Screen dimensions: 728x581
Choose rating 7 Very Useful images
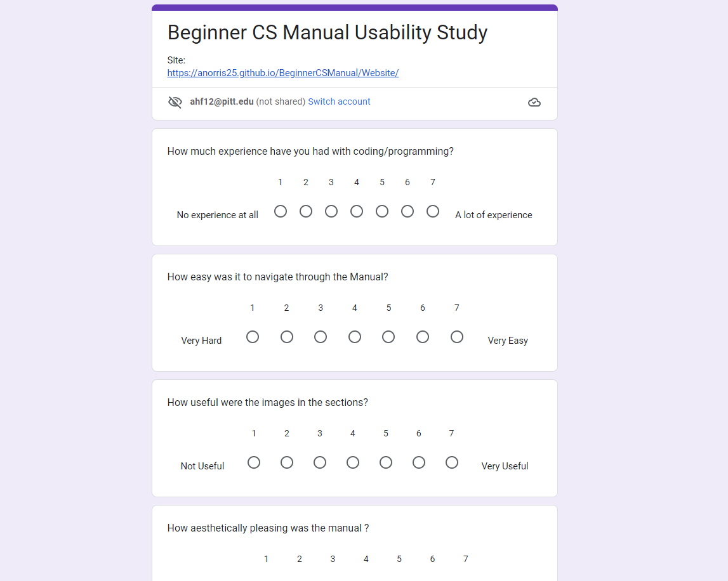tap(452, 462)
